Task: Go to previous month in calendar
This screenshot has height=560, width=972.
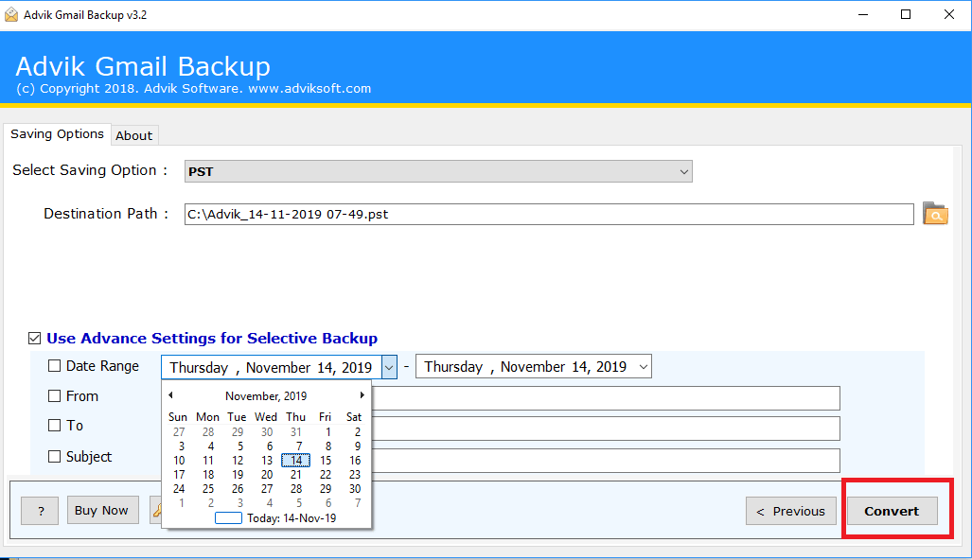Action: point(170,395)
